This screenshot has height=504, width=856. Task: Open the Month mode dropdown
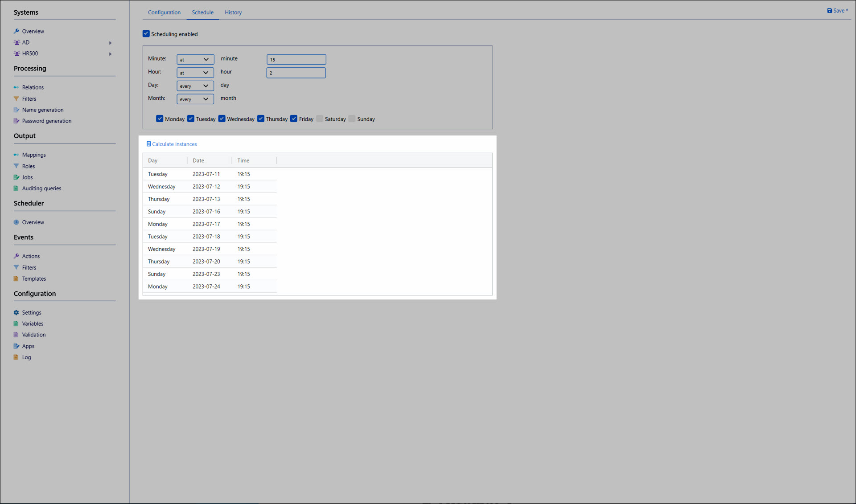pos(195,99)
